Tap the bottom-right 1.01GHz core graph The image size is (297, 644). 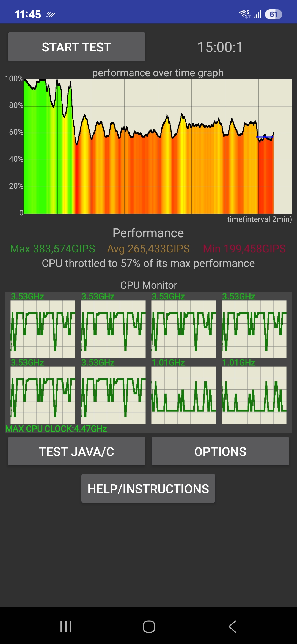pyautogui.click(x=254, y=395)
